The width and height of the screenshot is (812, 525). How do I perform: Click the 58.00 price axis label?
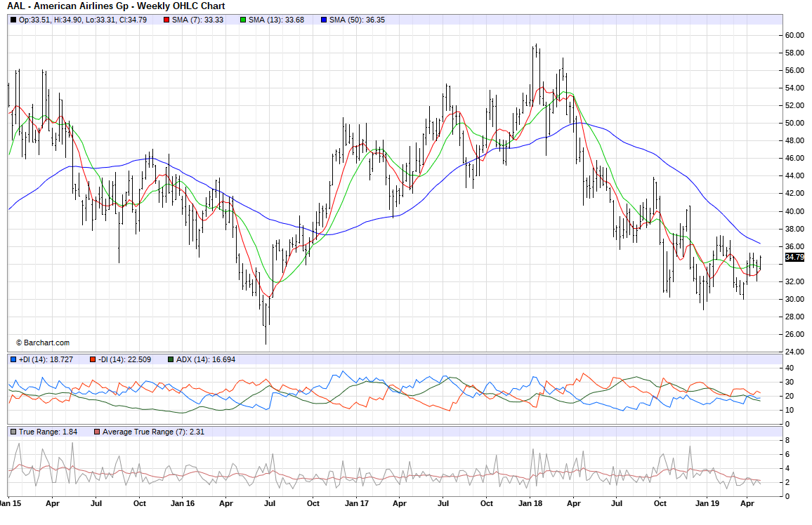click(795, 53)
